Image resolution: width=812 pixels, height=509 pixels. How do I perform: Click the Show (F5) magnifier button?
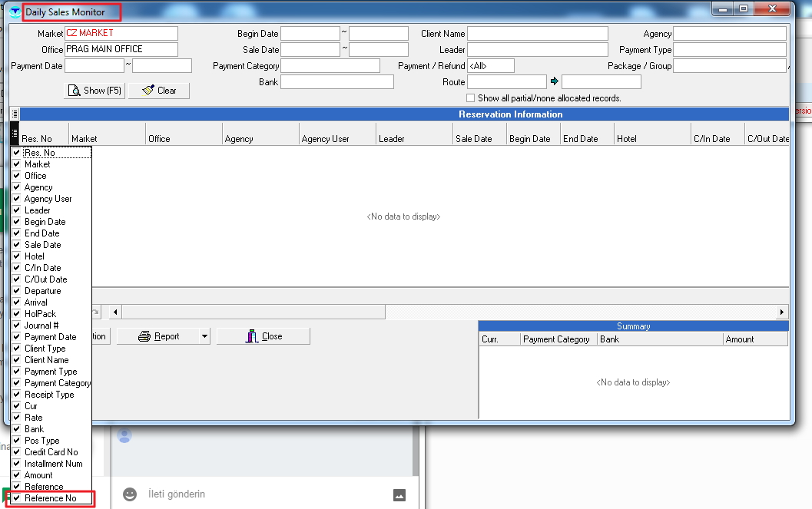tap(94, 91)
